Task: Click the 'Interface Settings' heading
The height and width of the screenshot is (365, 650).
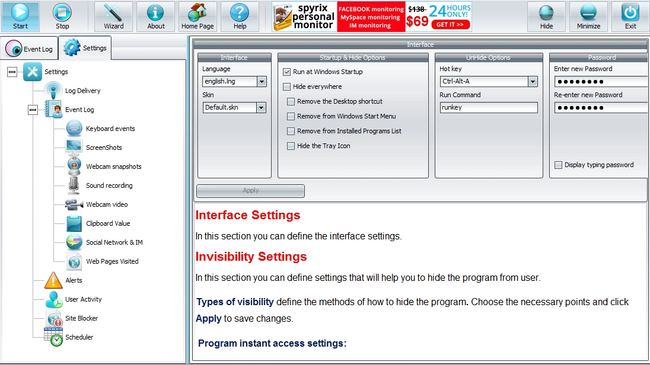Action: pyautogui.click(x=248, y=215)
